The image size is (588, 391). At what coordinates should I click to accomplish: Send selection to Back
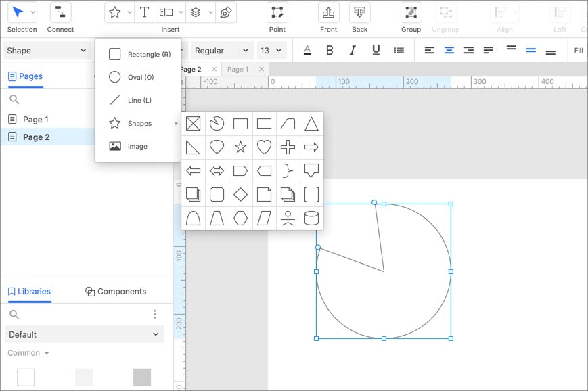pyautogui.click(x=359, y=12)
